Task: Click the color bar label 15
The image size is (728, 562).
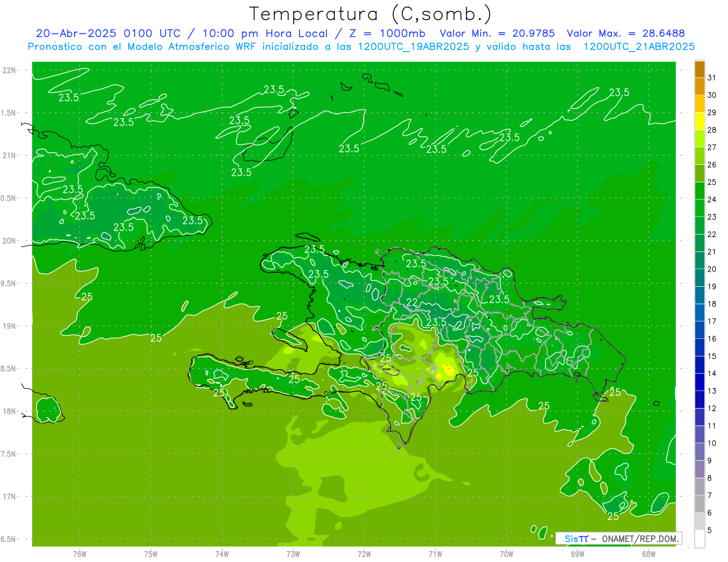Action: [x=712, y=356]
